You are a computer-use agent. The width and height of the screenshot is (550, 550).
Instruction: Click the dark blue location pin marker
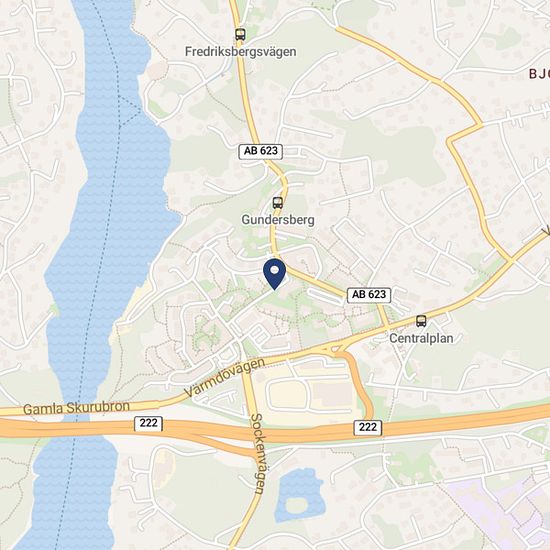(275, 274)
